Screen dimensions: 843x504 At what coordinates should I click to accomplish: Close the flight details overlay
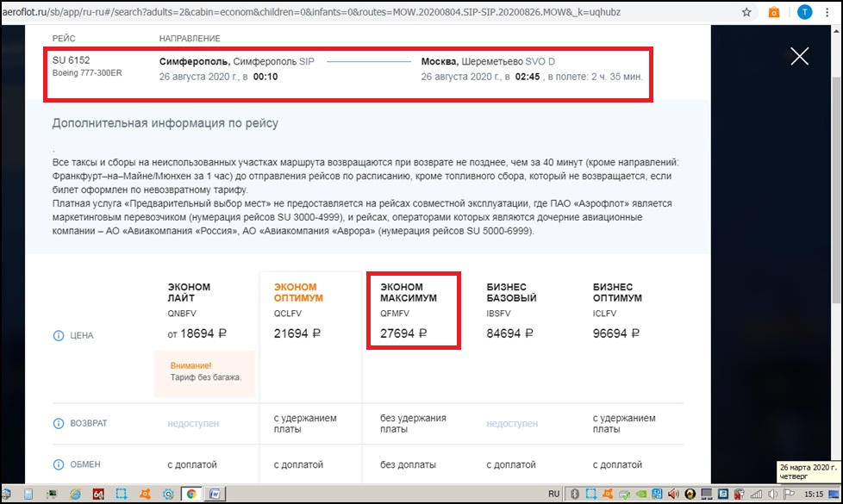(799, 57)
